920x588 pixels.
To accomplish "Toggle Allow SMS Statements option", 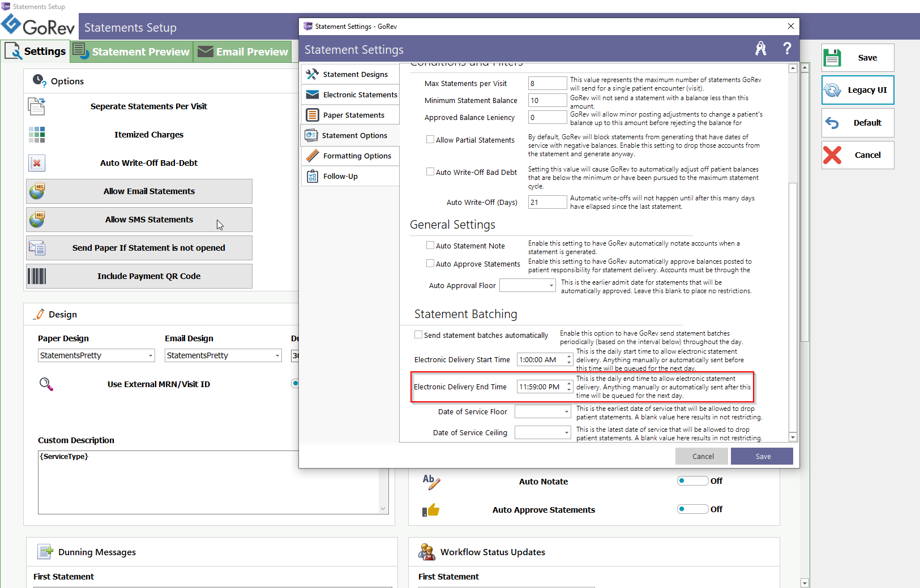I will (x=139, y=220).
